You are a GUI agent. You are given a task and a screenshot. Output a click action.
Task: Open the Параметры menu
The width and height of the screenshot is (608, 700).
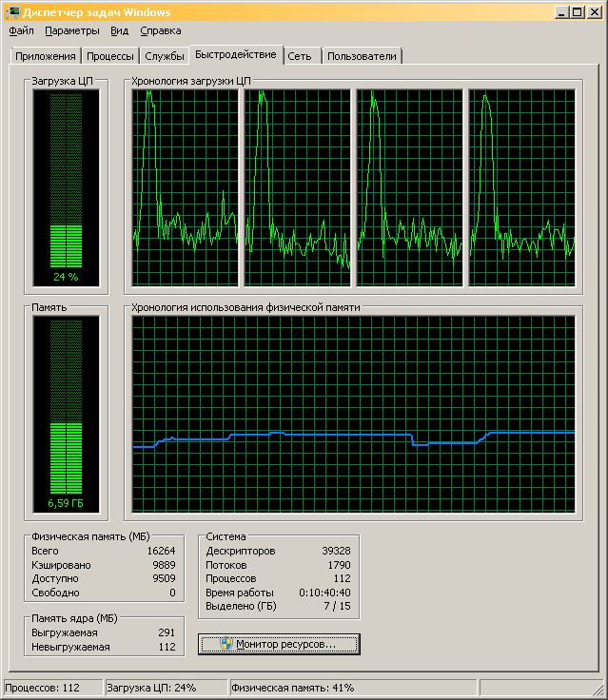click(72, 30)
